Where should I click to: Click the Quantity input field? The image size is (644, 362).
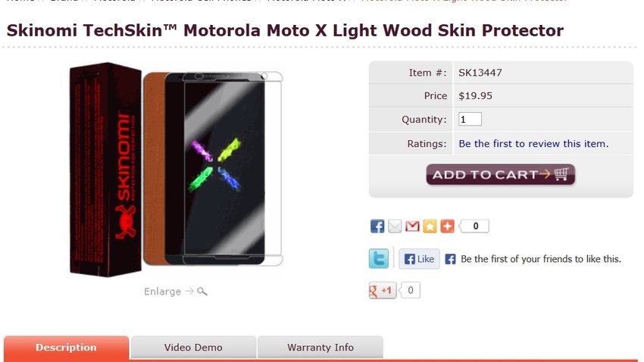[470, 120]
